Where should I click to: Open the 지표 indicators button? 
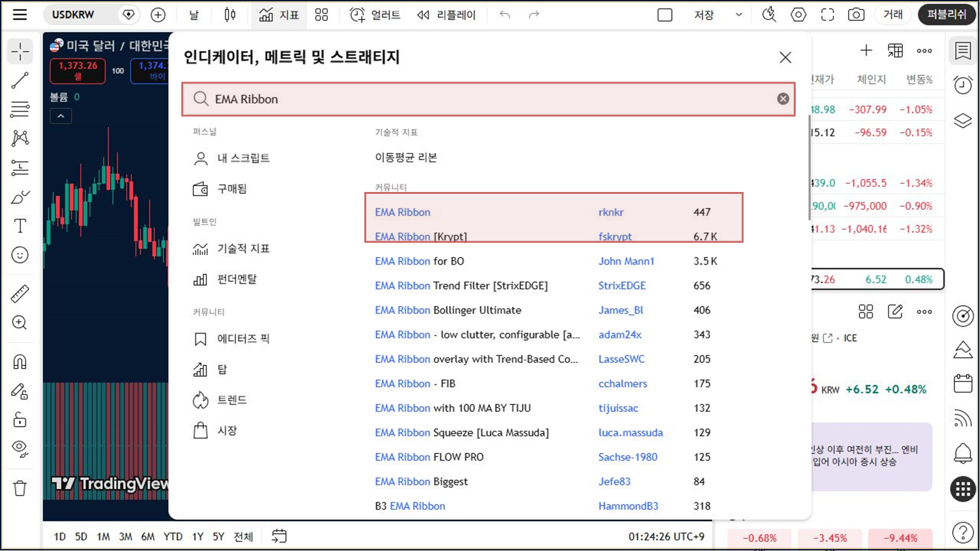279,15
